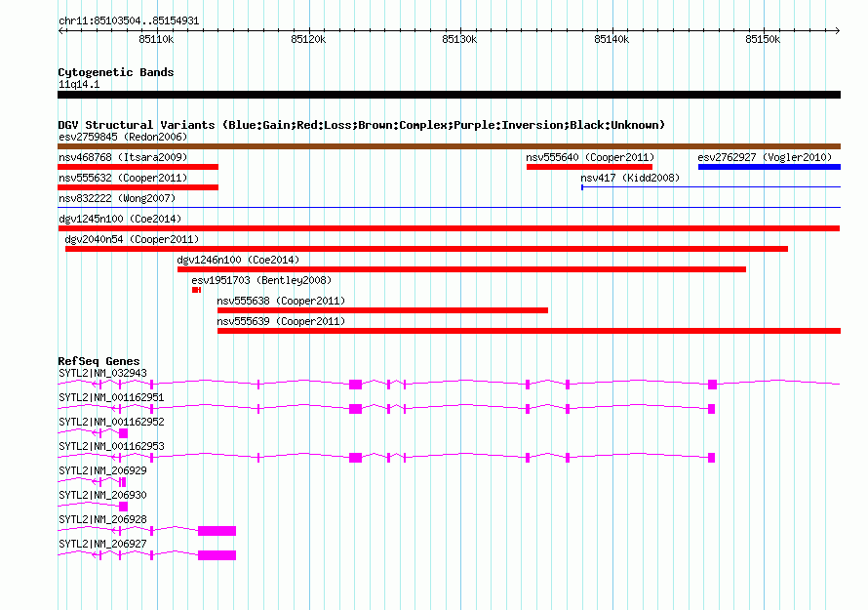Click the rightmost exon of NM_001162953

point(711,458)
